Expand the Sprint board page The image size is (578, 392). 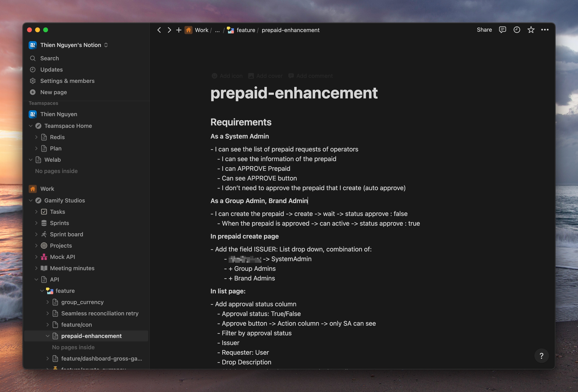(x=36, y=234)
